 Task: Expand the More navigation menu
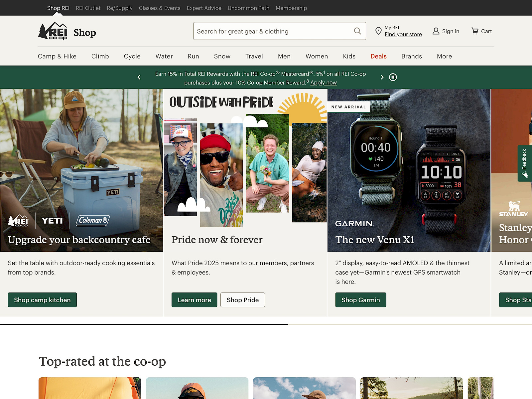click(x=444, y=56)
